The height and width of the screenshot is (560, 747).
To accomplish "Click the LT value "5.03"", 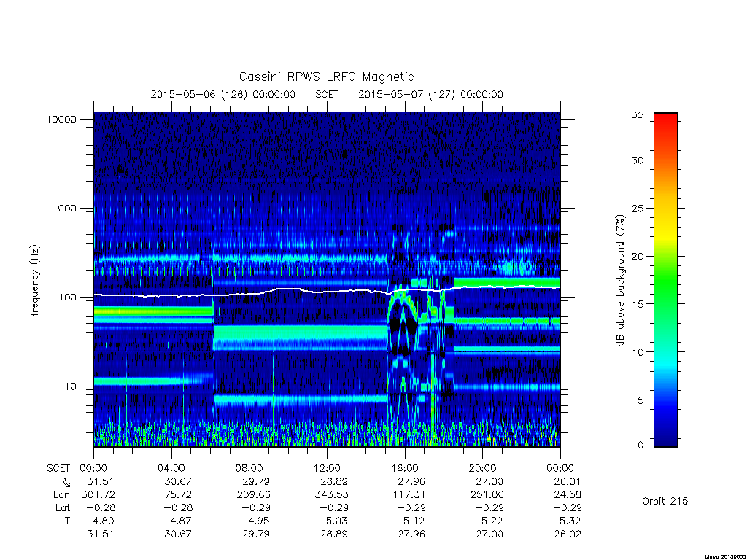I will [x=337, y=521].
